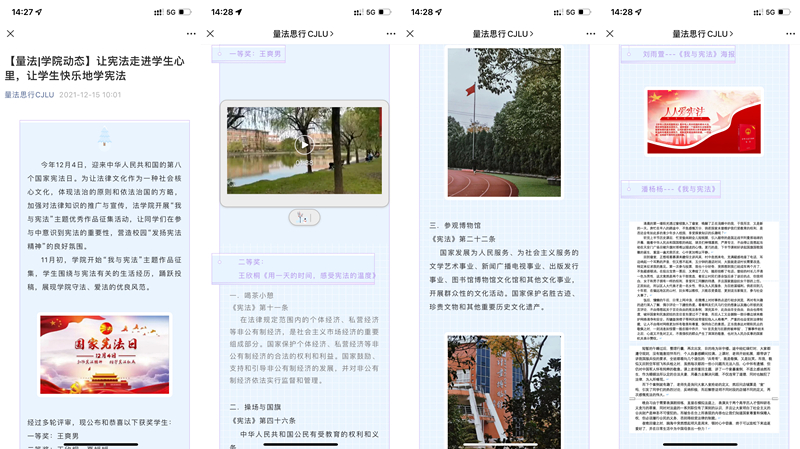
Task: Open the three-dot menu above the red flag photo
Action: (591, 34)
